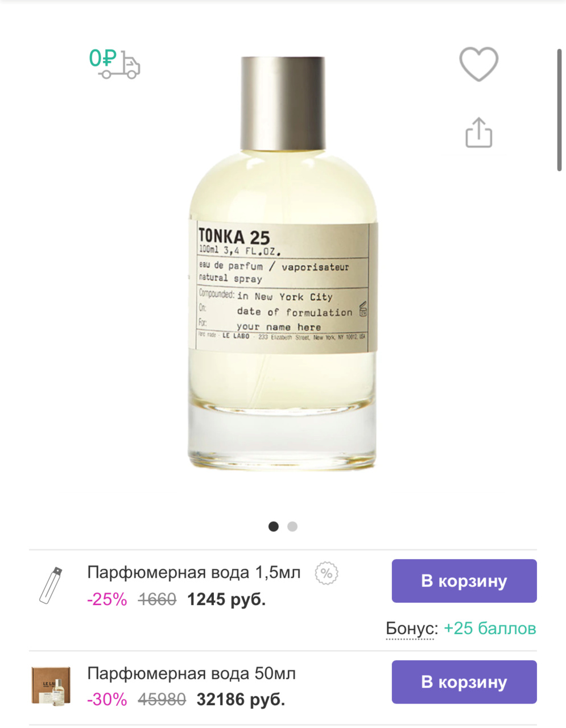Tap the +25 баллов bonus text
The image size is (566, 728).
tap(490, 628)
